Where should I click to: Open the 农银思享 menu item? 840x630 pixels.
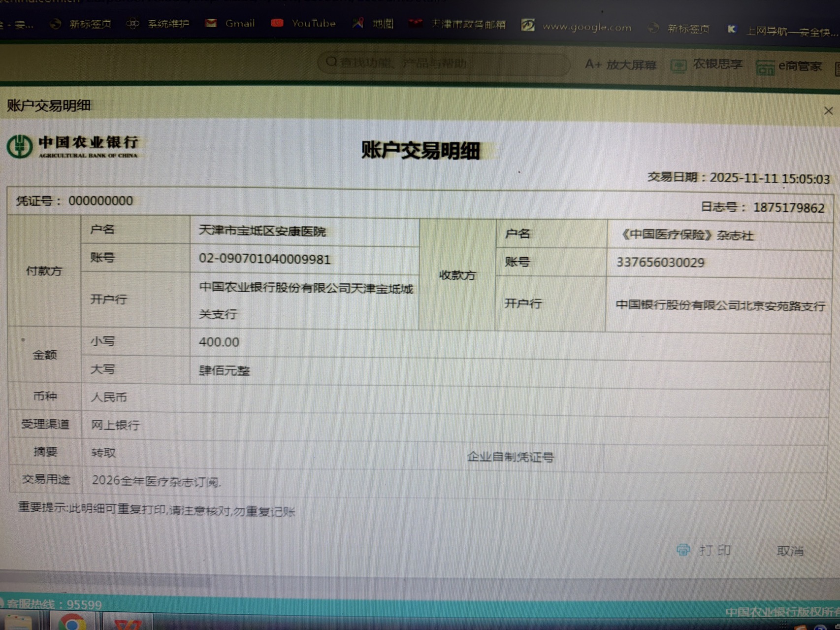pyautogui.click(x=707, y=65)
